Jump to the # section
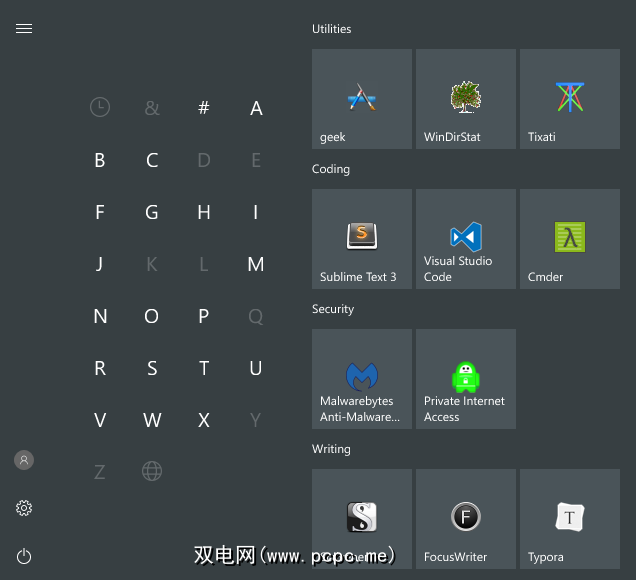The width and height of the screenshot is (636, 580). tap(204, 108)
